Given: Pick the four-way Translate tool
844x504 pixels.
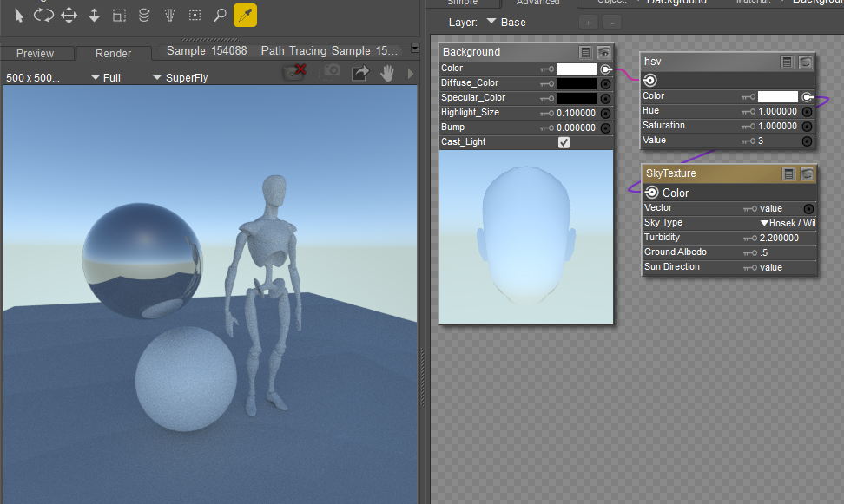Looking at the screenshot, I should 69,16.
